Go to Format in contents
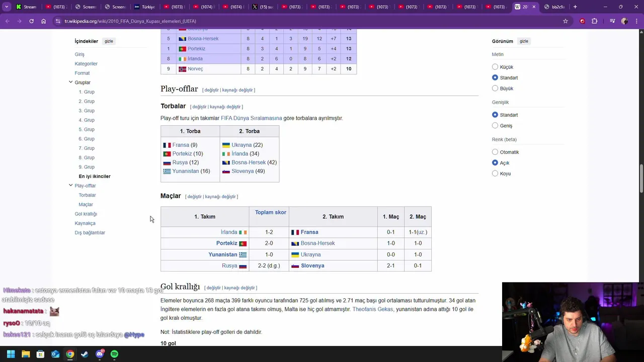Viewport: 644px width, 362px height. point(82,73)
